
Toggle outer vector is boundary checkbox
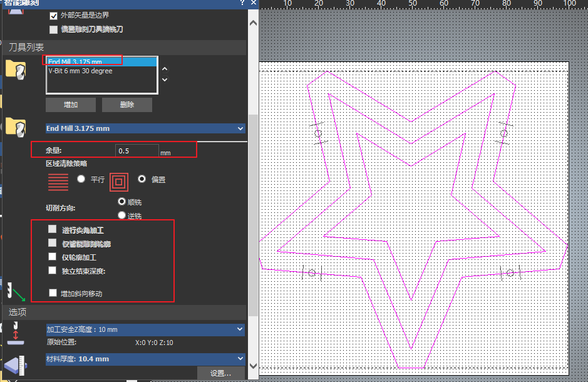pos(54,16)
